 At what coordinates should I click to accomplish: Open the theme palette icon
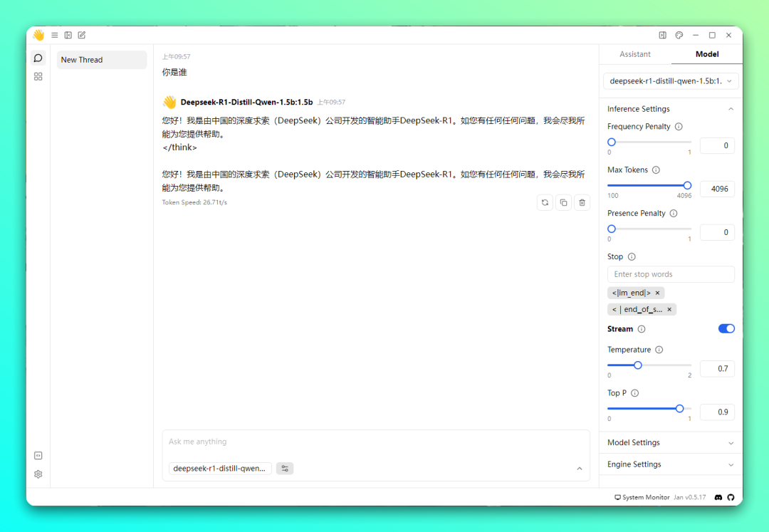[679, 36]
